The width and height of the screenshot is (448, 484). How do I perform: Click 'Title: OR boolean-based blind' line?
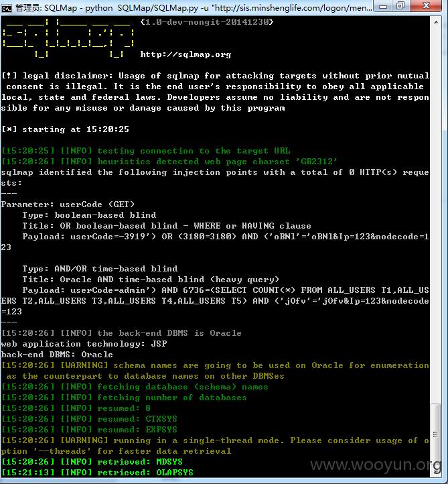167,226
